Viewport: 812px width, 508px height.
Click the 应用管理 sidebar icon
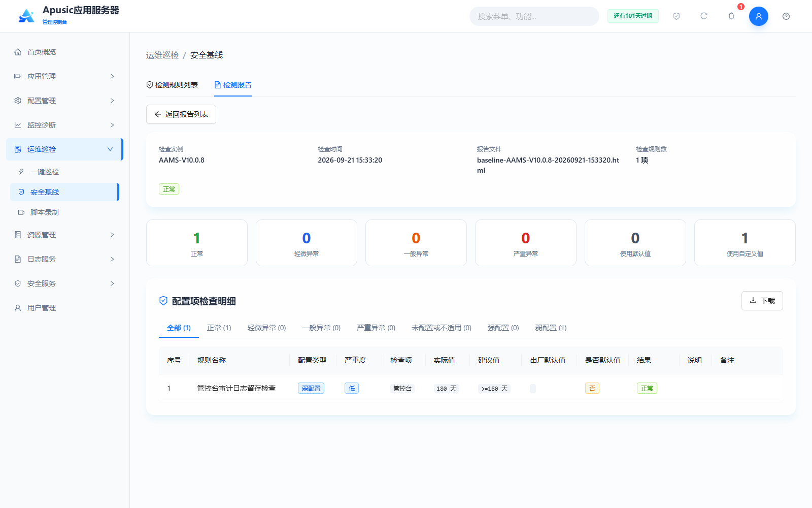(18, 76)
